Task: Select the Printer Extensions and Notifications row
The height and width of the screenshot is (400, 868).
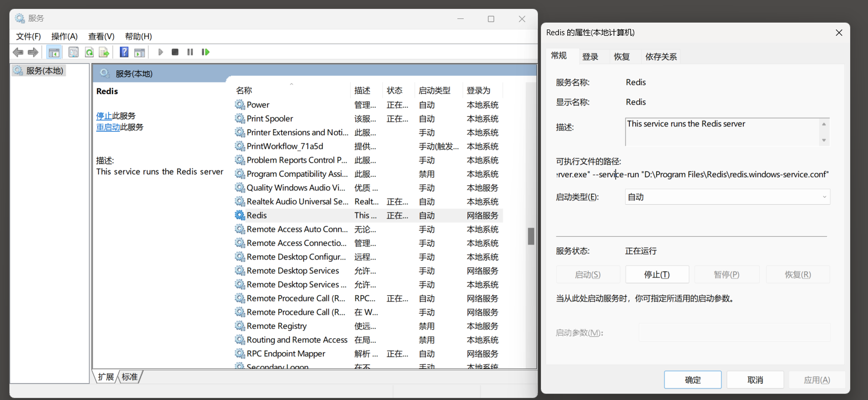Action: [368, 133]
